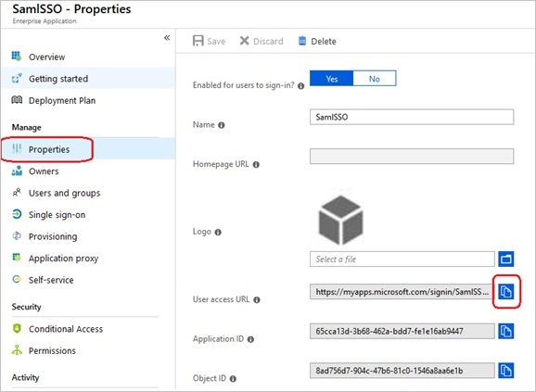Copy the Object ID value
The image size is (536, 392).
point(506,371)
